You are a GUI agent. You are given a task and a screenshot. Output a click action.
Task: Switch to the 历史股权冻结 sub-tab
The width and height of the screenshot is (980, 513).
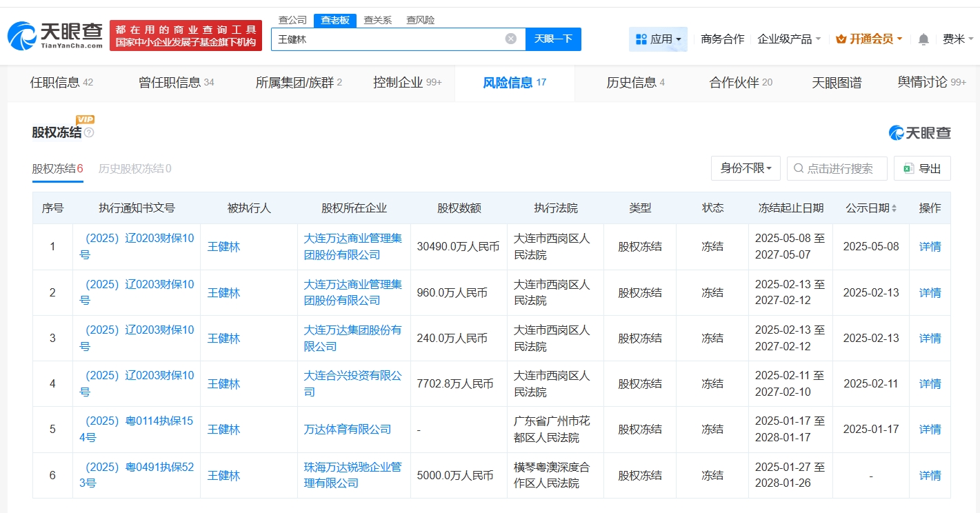coord(135,168)
